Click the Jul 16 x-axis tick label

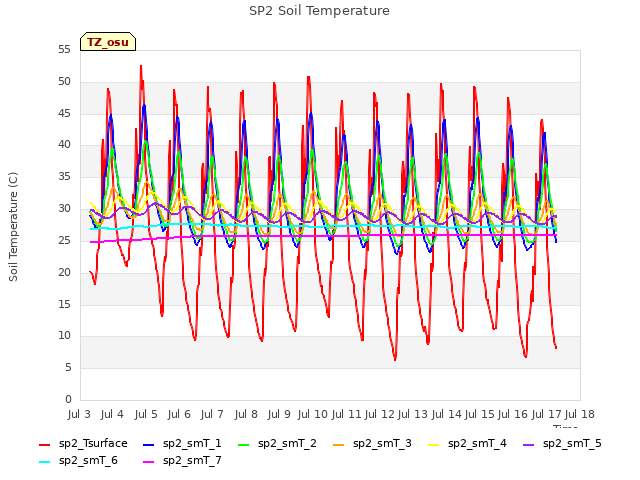[513, 414]
